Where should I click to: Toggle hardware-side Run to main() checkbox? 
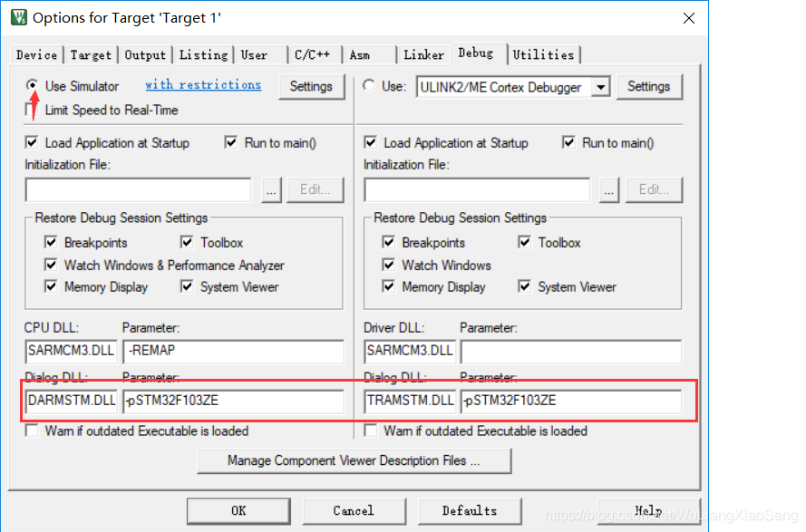(568, 142)
